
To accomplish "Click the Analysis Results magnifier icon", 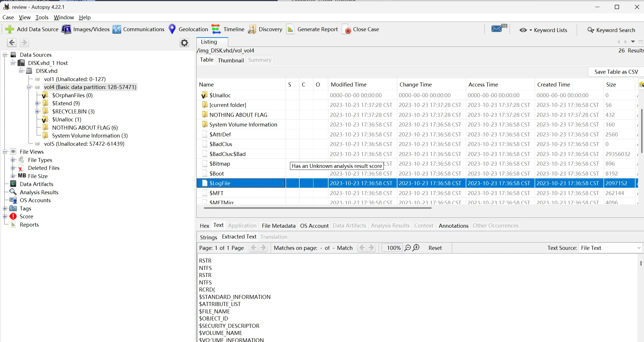I will point(13,192).
